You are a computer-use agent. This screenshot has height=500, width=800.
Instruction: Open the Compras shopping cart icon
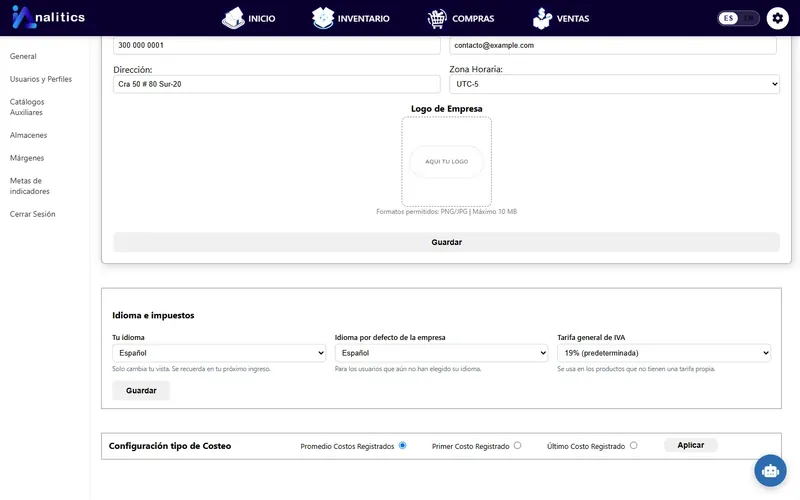click(x=437, y=19)
